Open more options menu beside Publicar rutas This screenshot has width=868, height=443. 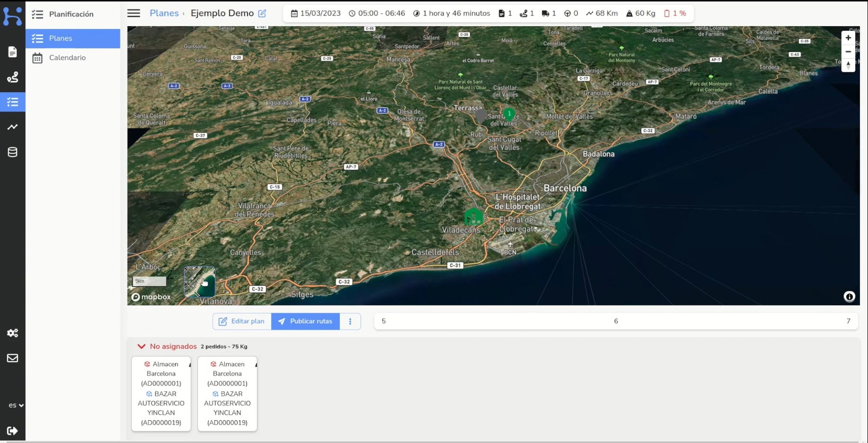point(350,321)
